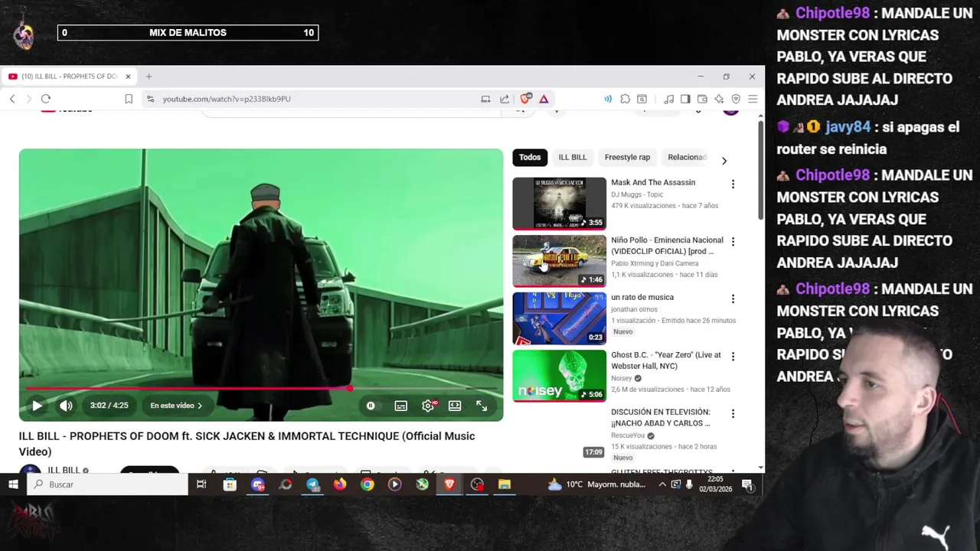Screen dimensions: 980x551
Task: Select the 'Todos' filter chip
Action: 530,157
